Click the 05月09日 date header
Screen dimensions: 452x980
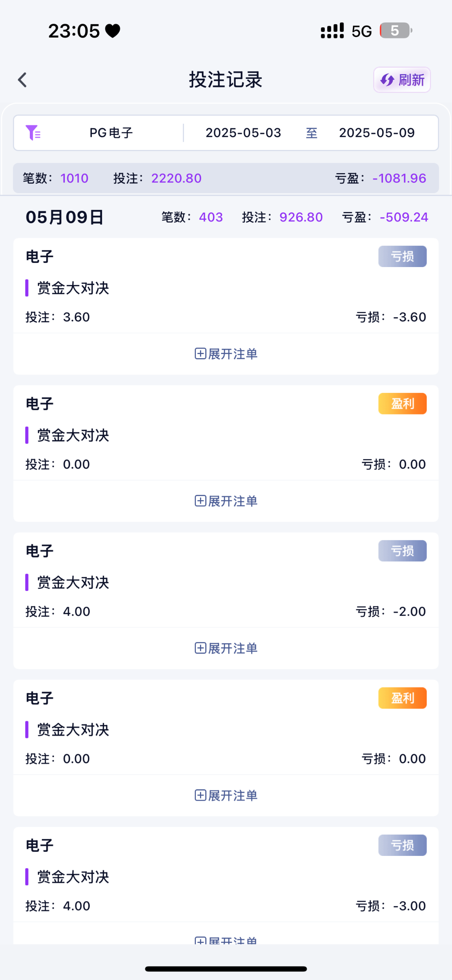(x=64, y=217)
